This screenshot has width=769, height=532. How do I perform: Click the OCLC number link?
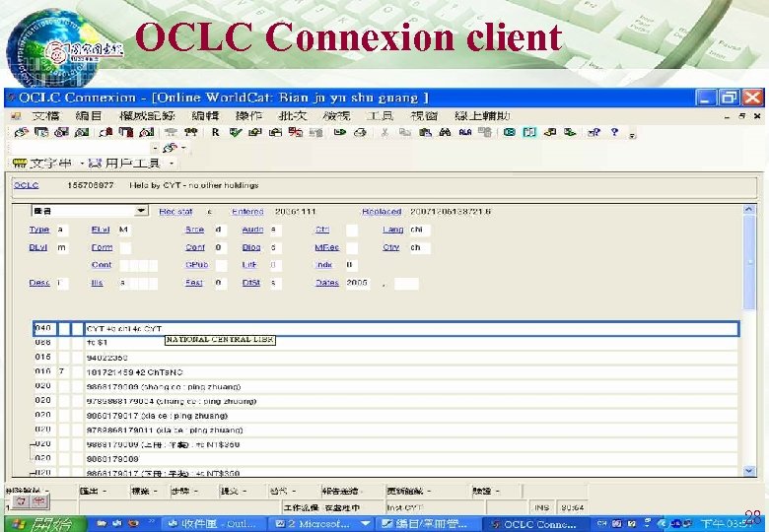tap(27, 185)
